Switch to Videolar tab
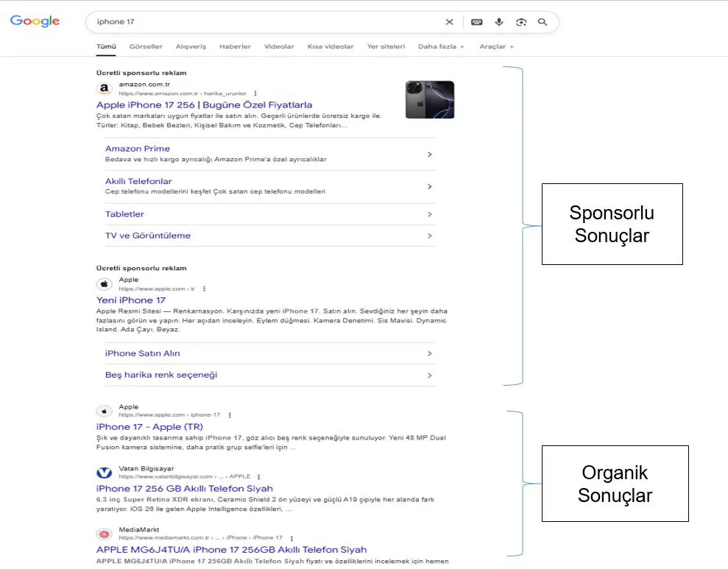The image size is (728, 569). point(279,46)
